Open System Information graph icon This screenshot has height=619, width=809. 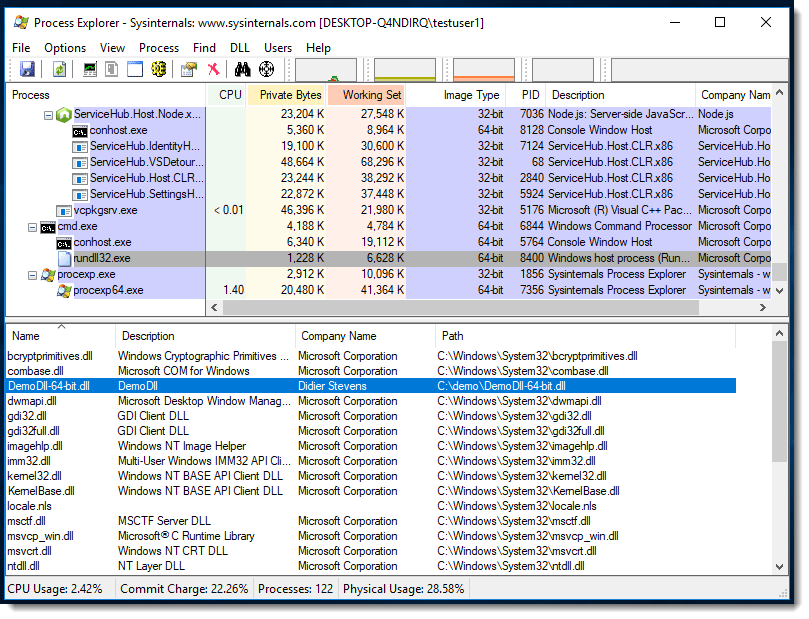pyautogui.click(x=90, y=69)
